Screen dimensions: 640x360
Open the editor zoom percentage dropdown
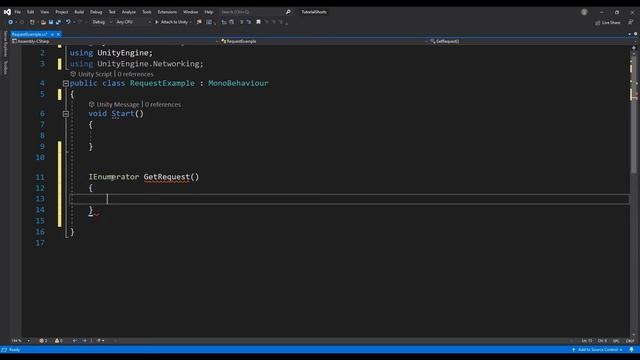pos(20,340)
